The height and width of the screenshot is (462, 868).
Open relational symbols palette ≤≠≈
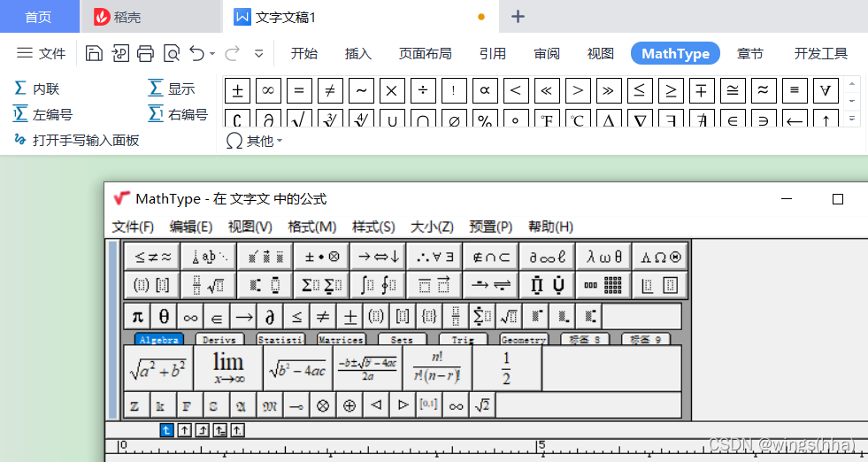click(153, 257)
